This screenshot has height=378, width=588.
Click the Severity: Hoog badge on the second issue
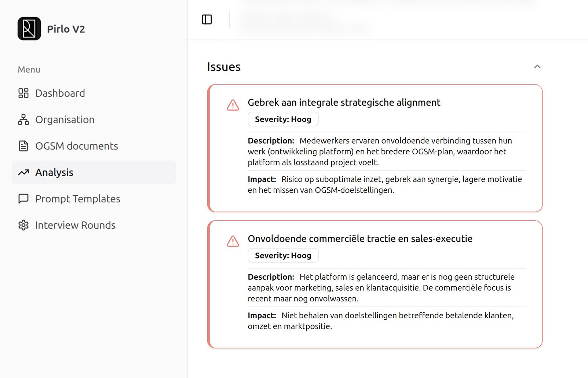coord(283,255)
